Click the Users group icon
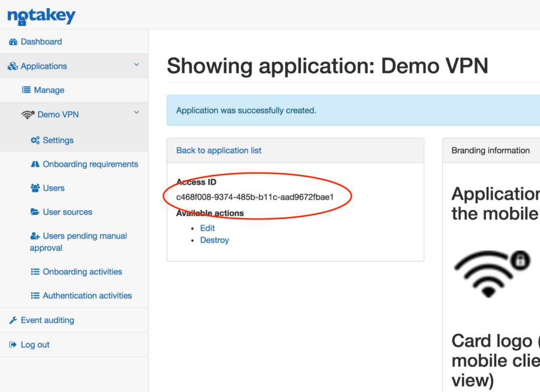This screenshot has height=392, width=540. point(35,188)
